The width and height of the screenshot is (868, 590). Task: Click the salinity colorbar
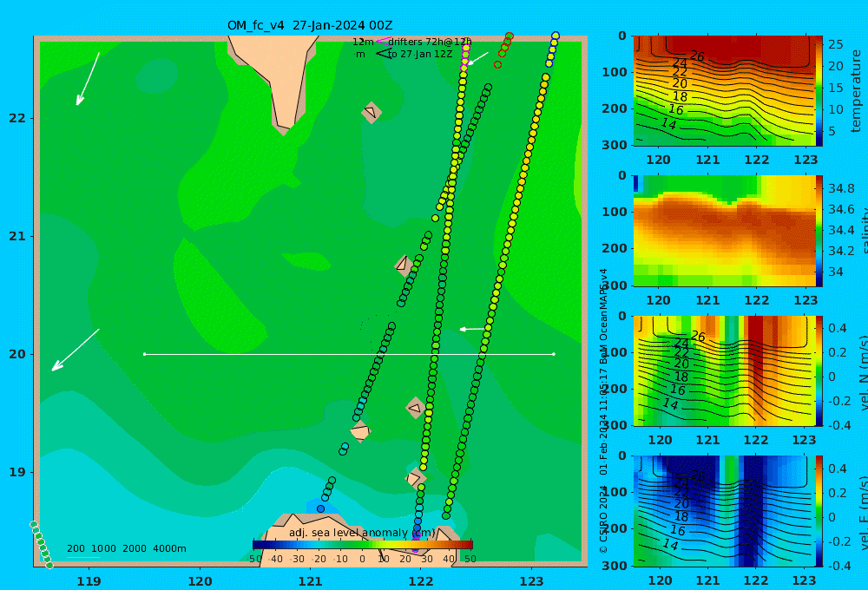(x=819, y=231)
